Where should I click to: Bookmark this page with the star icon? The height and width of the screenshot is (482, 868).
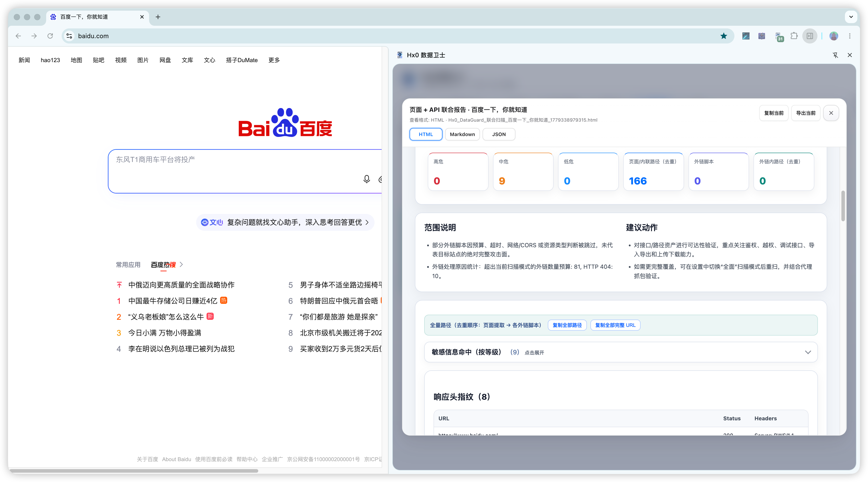724,36
